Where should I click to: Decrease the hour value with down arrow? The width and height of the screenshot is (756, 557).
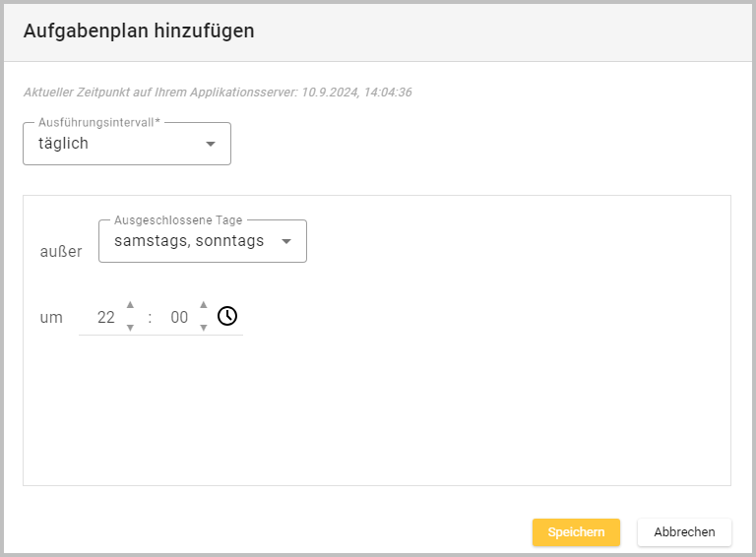pos(130,328)
